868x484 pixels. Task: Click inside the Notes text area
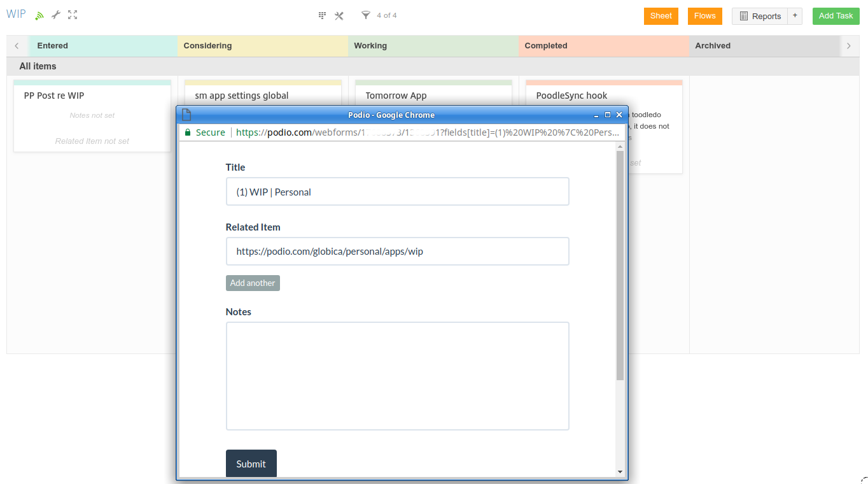[397, 376]
